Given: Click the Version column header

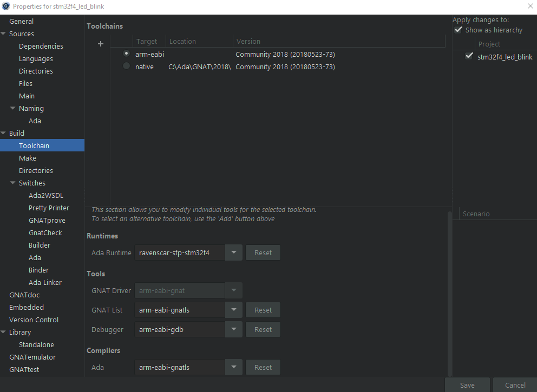Looking at the screenshot, I should point(248,41).
